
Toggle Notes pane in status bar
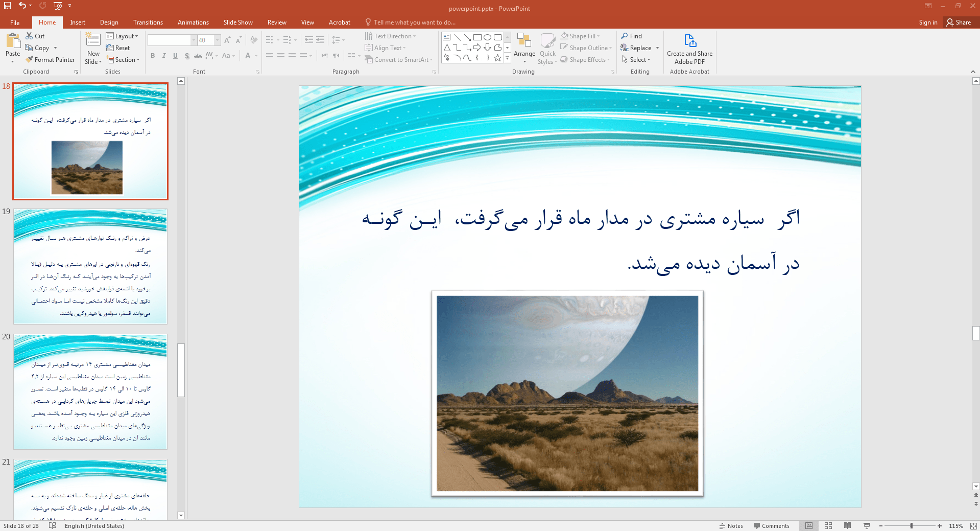point(731,526)
